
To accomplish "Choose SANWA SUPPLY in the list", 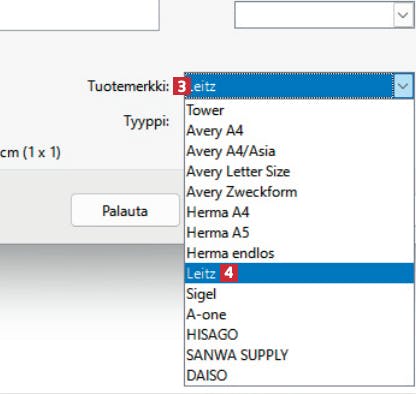I will [x=299, y=355].
